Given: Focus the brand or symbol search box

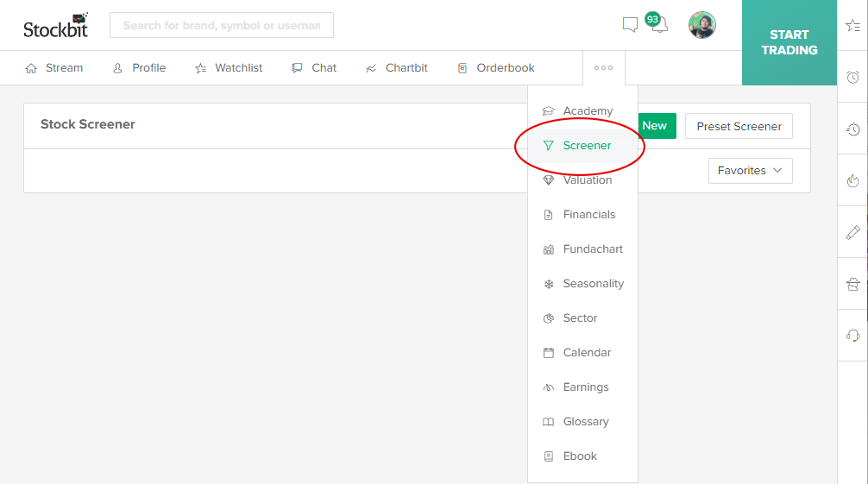Looking at the screenshot, I should click(222, 26).
